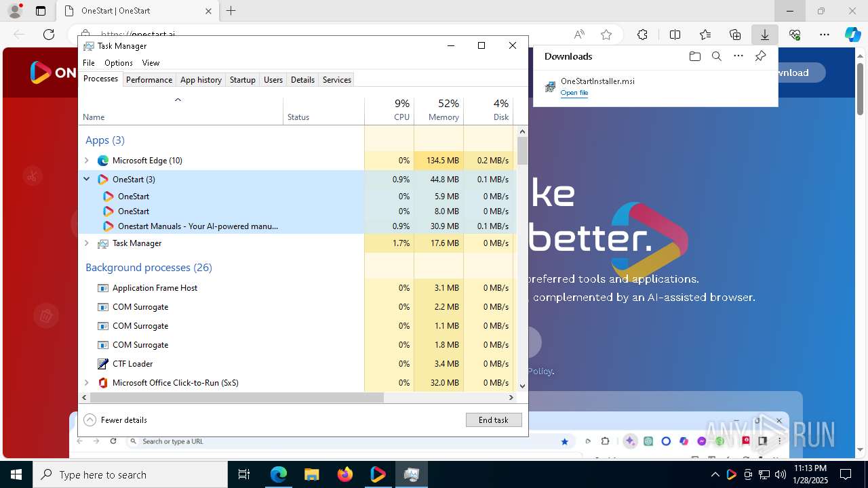Sort processes by Status column
Viewport: 868px width, 488px height.
pyautogui.click(x=323, y=110)
